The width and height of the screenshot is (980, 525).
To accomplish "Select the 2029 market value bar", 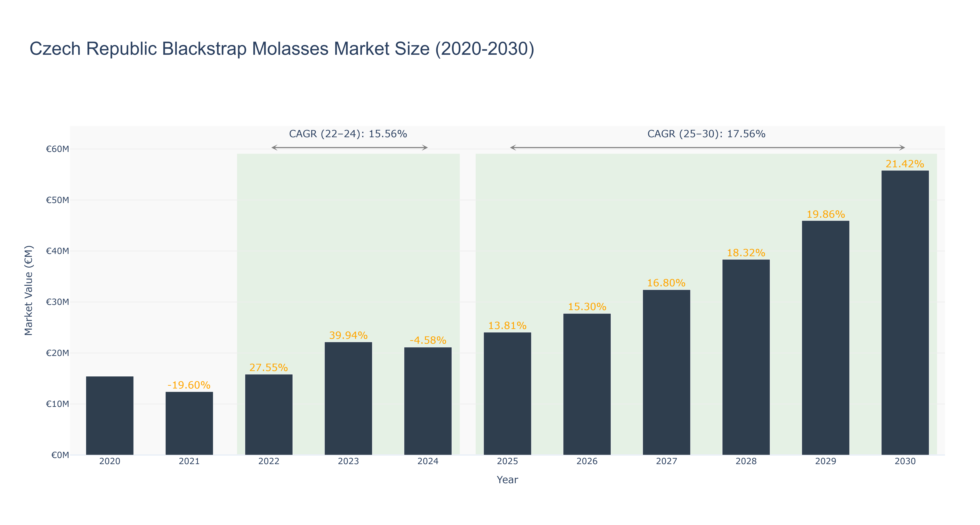I will click(825, 337).
